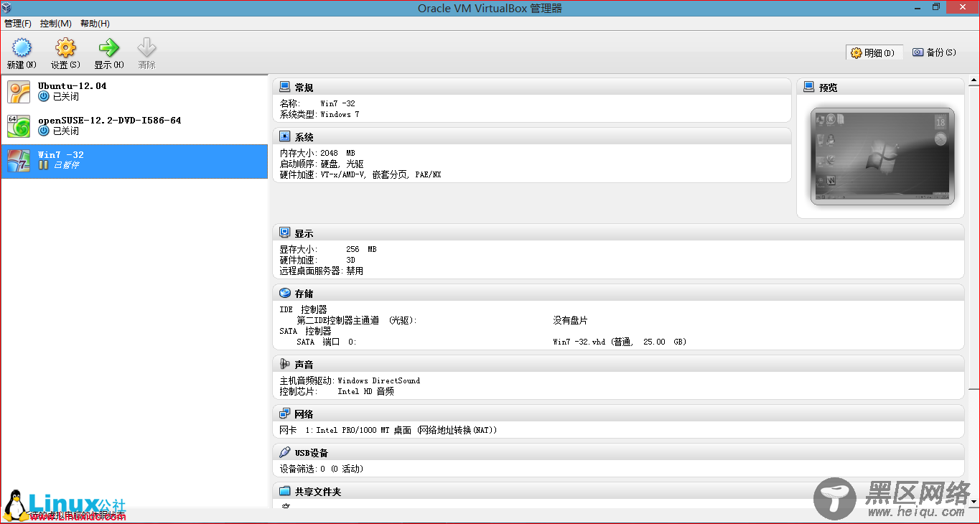Click the 常规 (General) section icon
Viewport: 980px width, 524px height.
click(284, 87)
